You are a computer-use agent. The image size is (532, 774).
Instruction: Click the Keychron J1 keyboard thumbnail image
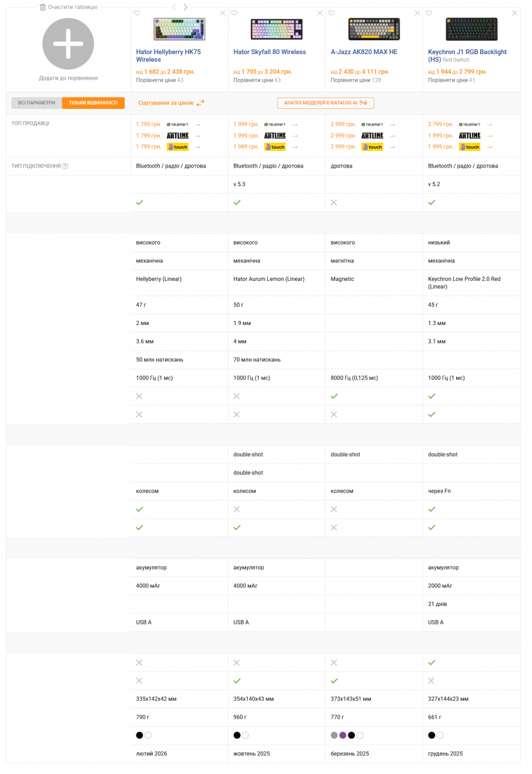[471, 29]
